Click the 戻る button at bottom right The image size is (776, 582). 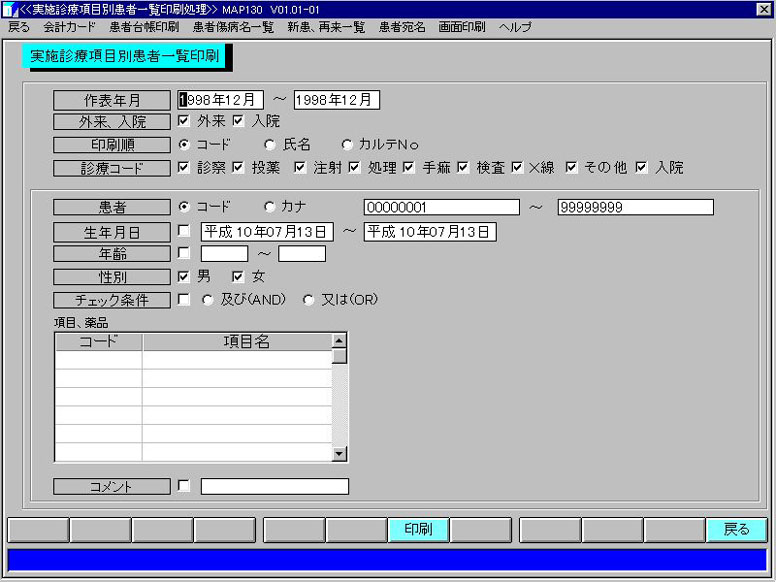pos(736,530)
